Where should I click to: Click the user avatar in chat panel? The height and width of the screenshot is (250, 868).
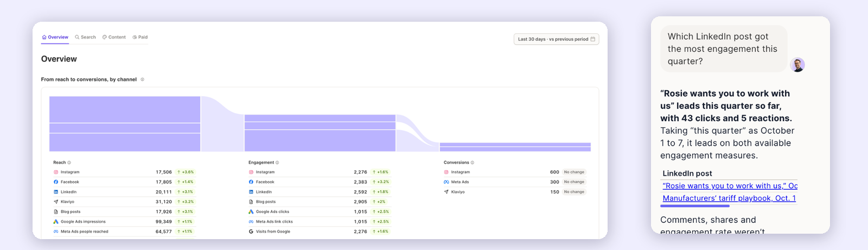[797, 65]
